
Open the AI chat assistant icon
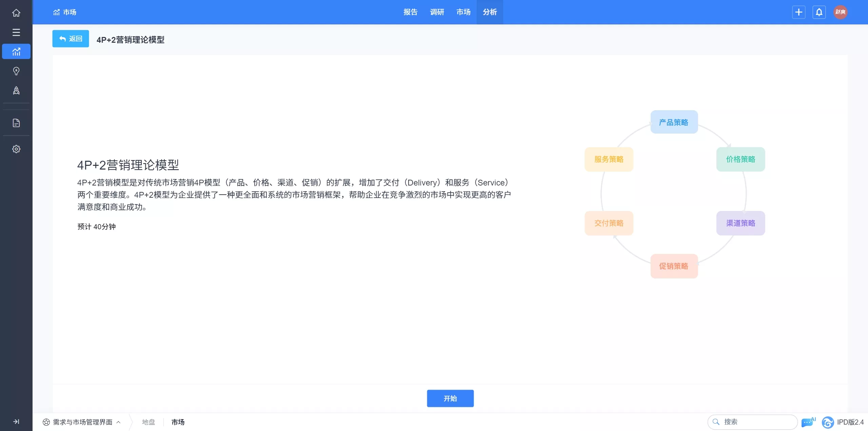pos(808,422)
